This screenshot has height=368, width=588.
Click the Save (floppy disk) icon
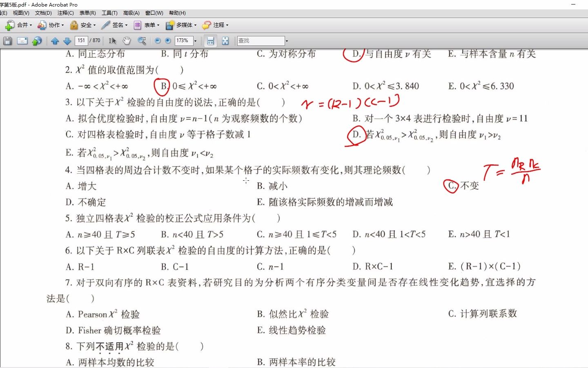pyautogui.click(x=8, y=41)
